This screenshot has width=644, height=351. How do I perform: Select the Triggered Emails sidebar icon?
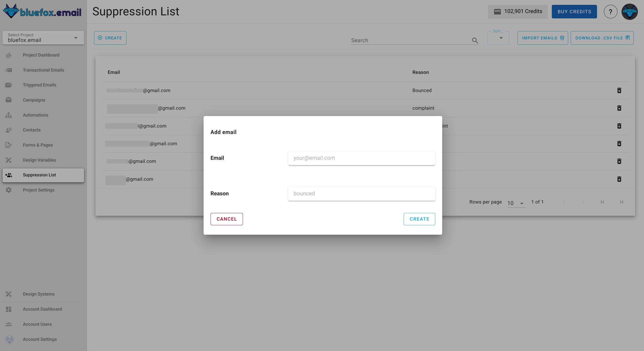[x=8, y=85]
